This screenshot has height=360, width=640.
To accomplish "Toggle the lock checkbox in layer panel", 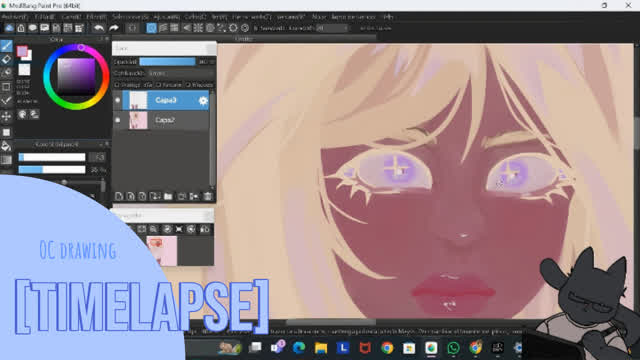I will [188, 85].
